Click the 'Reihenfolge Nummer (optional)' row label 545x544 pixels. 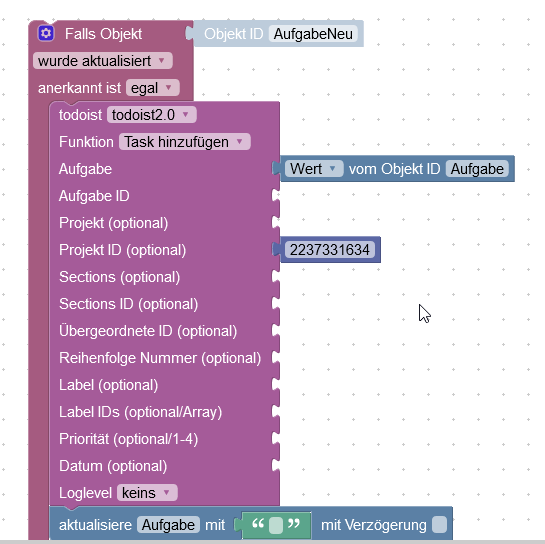click(160, 358)
